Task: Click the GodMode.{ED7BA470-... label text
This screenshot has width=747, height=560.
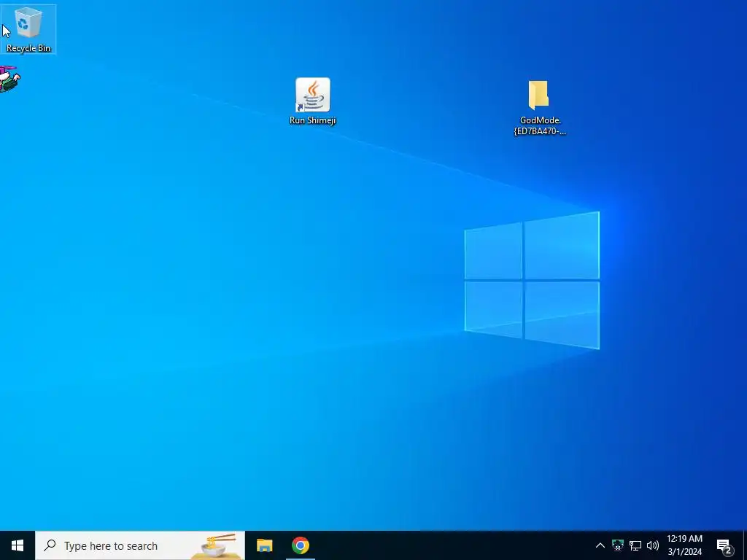Action: pos(540,125)
